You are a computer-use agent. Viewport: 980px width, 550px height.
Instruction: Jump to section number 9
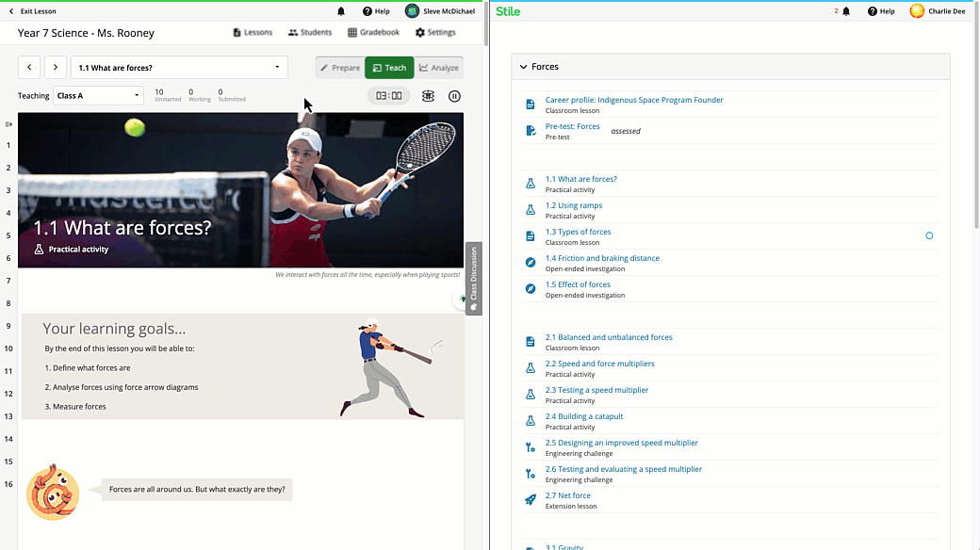tap(8, 326)
